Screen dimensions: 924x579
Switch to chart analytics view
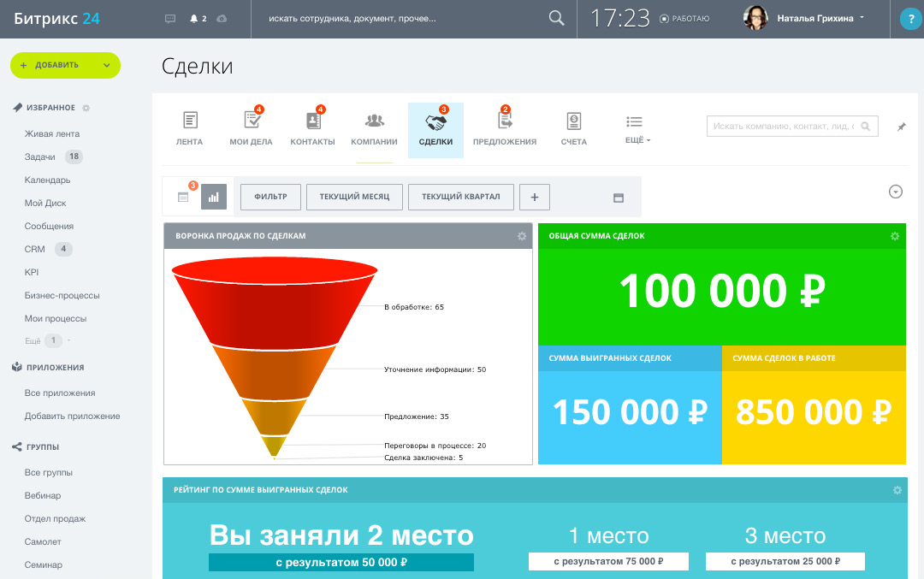(213, 197)
